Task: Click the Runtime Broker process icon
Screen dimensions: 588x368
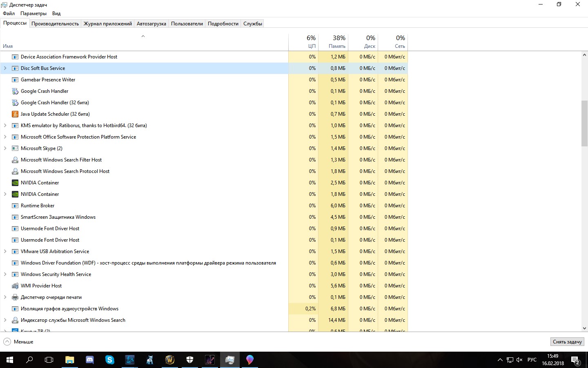Action: click(x=15, y=206)
